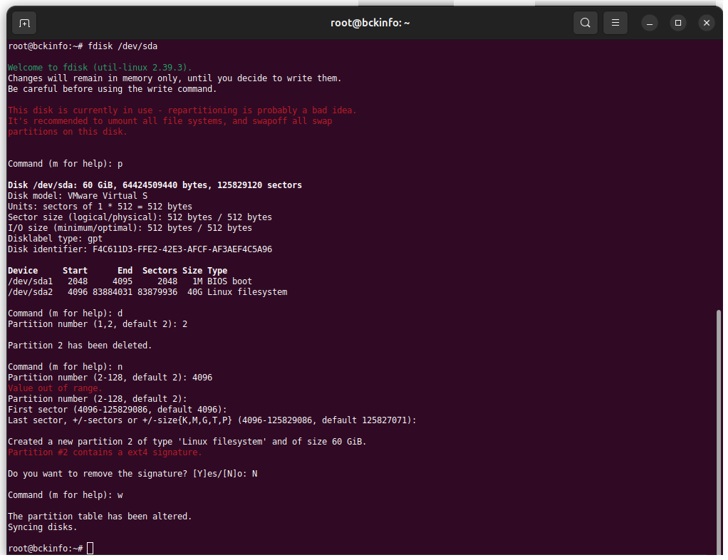
Task: Minimize the terminal window
Action: coord(650,23)
